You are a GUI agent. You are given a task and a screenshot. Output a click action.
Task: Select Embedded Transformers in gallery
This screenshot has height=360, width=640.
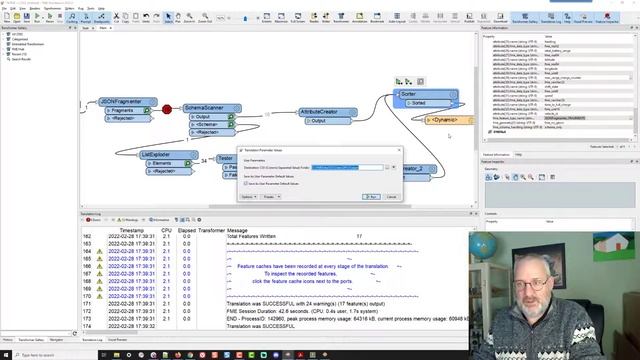27,44
